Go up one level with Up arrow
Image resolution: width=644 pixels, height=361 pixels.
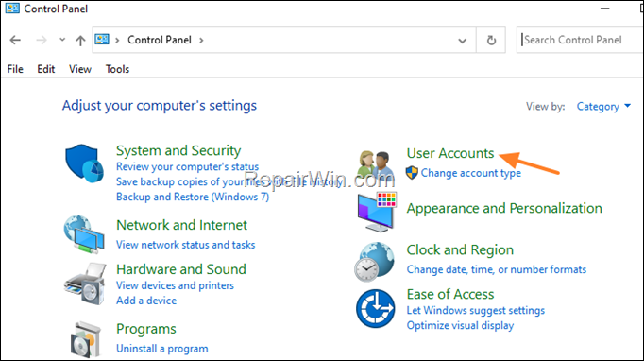click(x=80, y=40)
